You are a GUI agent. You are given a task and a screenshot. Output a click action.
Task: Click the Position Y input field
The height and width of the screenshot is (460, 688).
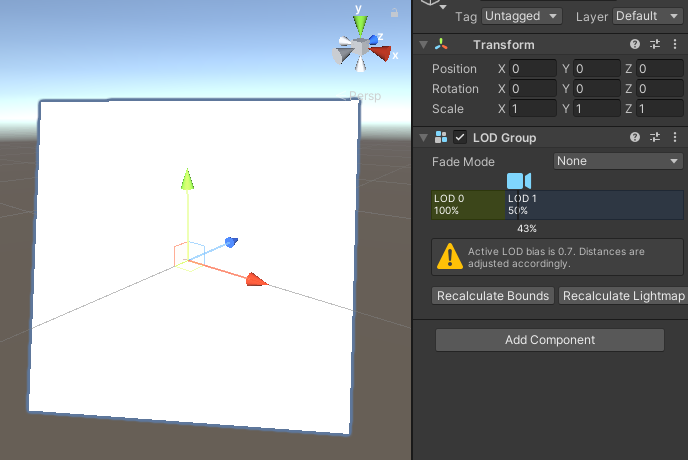[x=597, y=69]
